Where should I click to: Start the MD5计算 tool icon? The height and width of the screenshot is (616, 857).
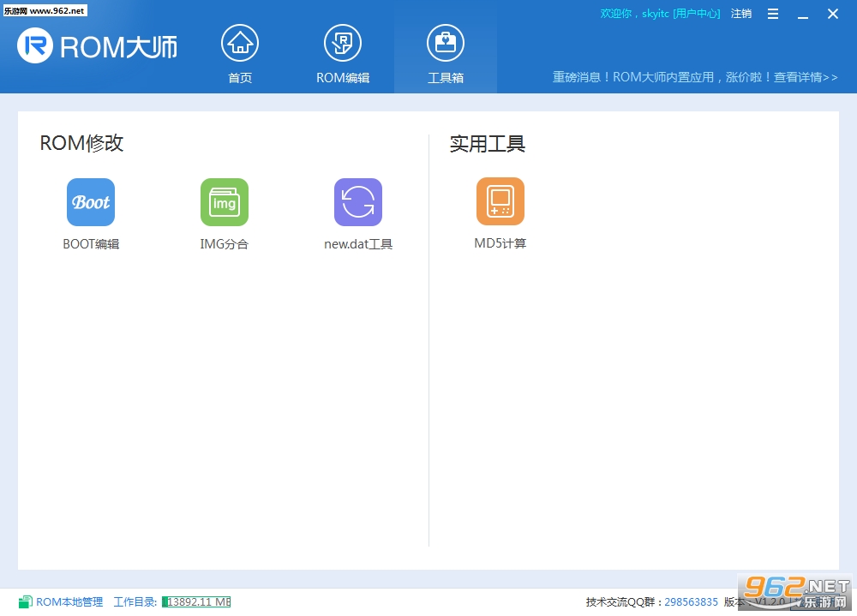click(x=500, y=201)
